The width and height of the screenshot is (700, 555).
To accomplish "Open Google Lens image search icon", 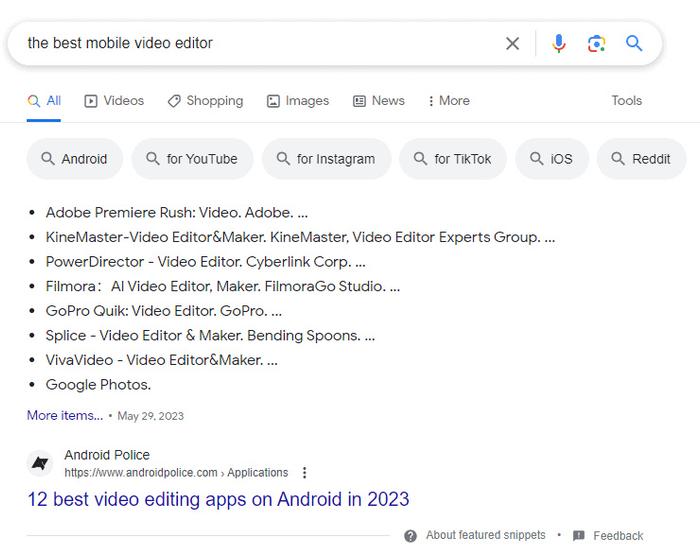I will point(596,43).
